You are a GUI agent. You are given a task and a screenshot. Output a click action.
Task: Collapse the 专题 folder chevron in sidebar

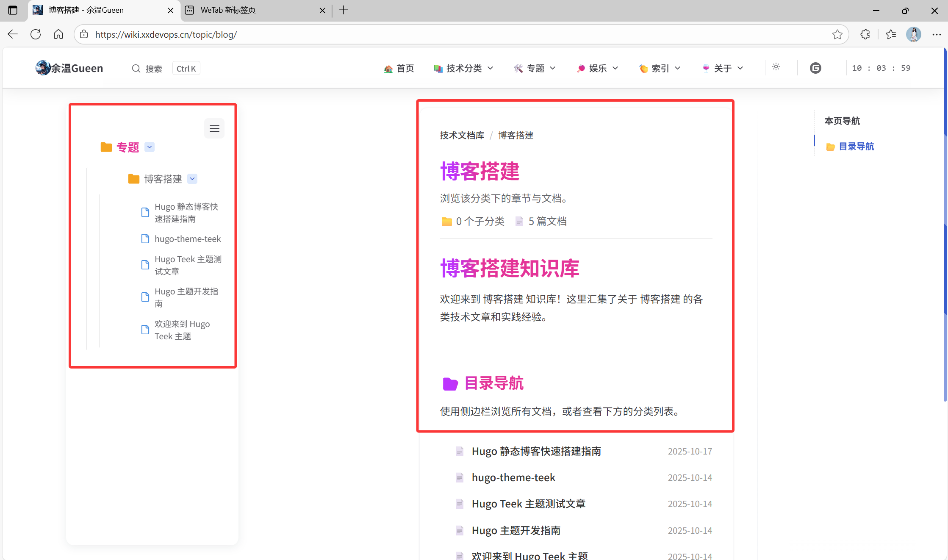point(150,147)
